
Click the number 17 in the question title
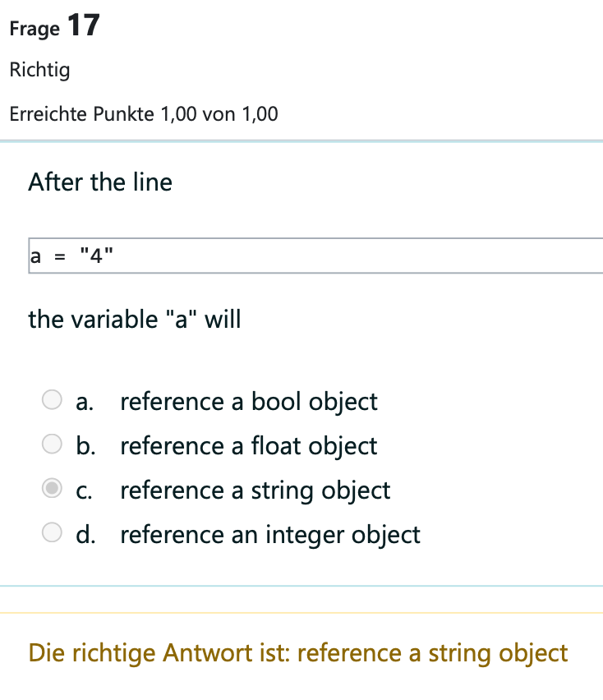(x=83, y=25)
